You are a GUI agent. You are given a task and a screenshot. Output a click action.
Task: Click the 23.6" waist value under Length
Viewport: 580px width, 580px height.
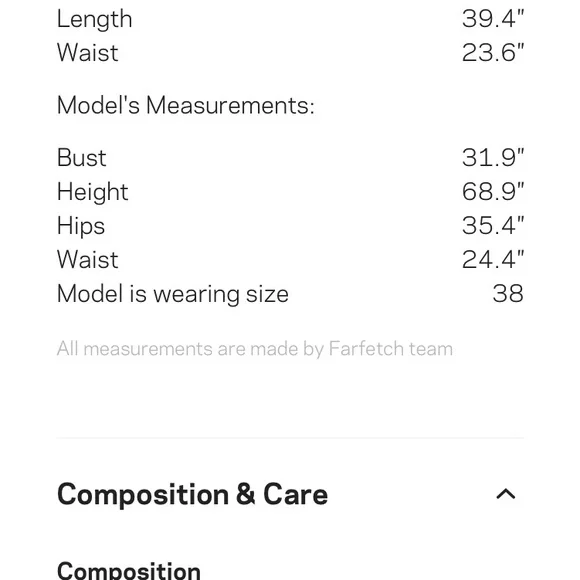point(493,53)
